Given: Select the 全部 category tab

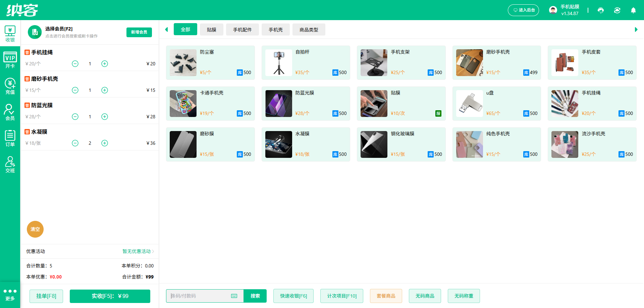Looking at the screenshot, I should click(185, 29).
